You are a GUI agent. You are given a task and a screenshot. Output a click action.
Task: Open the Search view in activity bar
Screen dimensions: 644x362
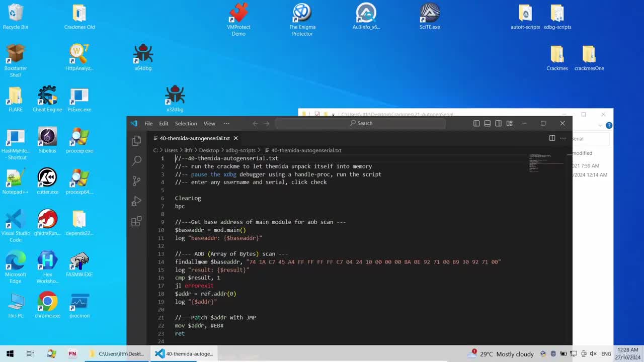136,160
